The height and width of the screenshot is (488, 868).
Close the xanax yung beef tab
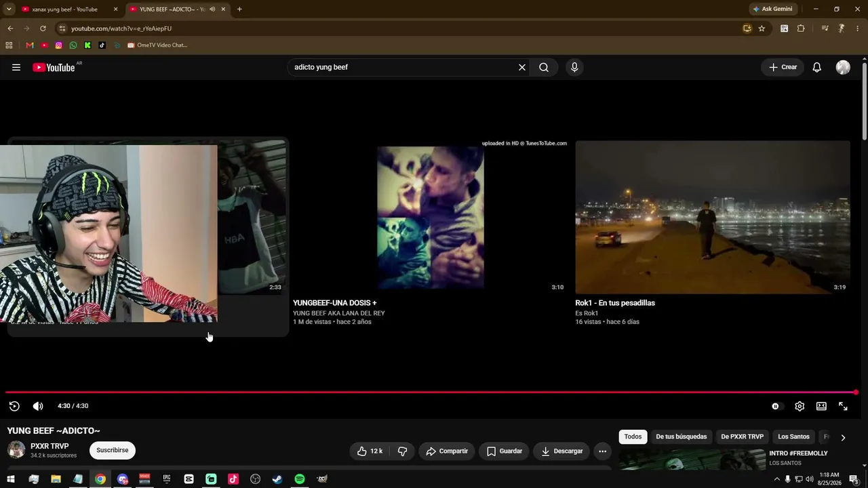point(116,9)
